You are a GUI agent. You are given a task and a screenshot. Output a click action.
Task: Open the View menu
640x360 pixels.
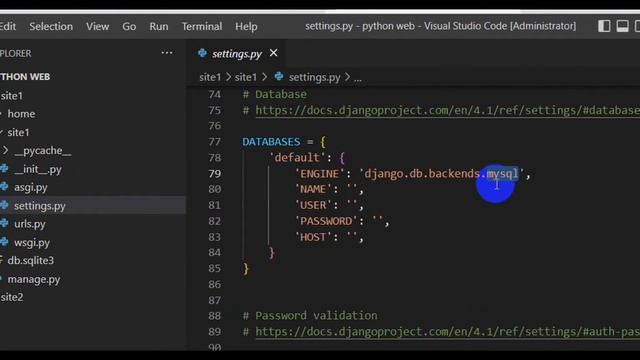98,27
